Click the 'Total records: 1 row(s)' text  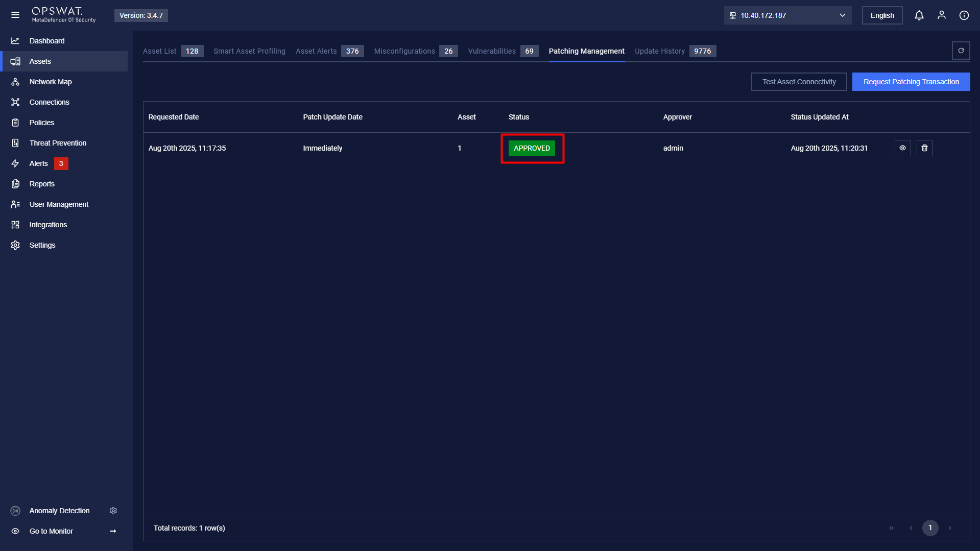tap(189, 528)
